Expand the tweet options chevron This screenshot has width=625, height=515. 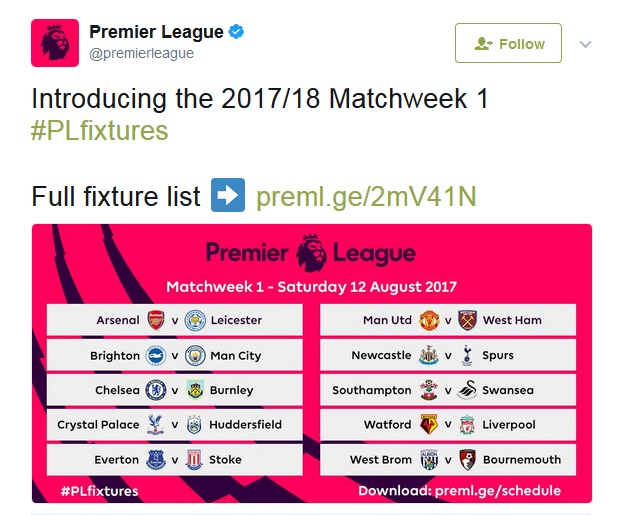pos(585,44)
